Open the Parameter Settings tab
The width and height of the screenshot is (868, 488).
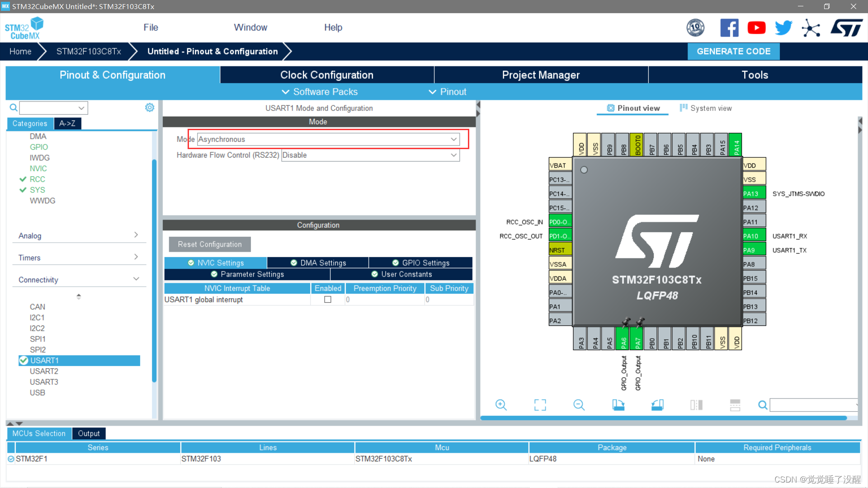click(247, 274)
